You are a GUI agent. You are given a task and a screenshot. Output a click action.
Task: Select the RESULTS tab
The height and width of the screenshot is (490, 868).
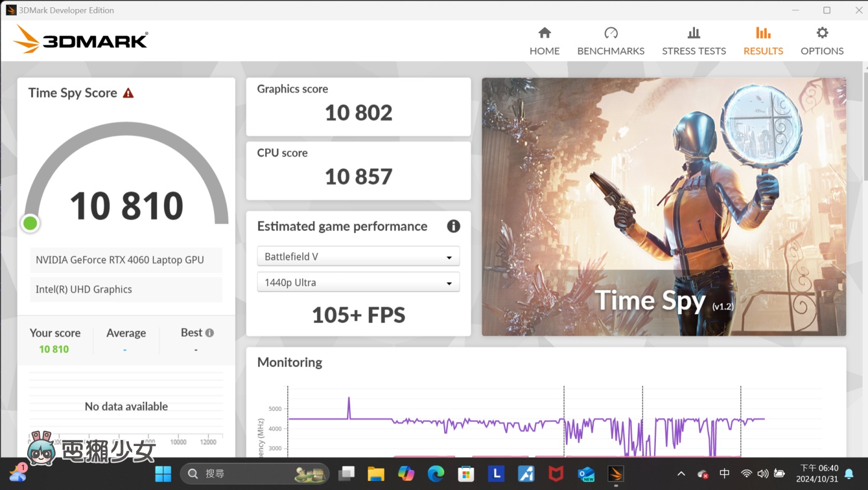763,41
